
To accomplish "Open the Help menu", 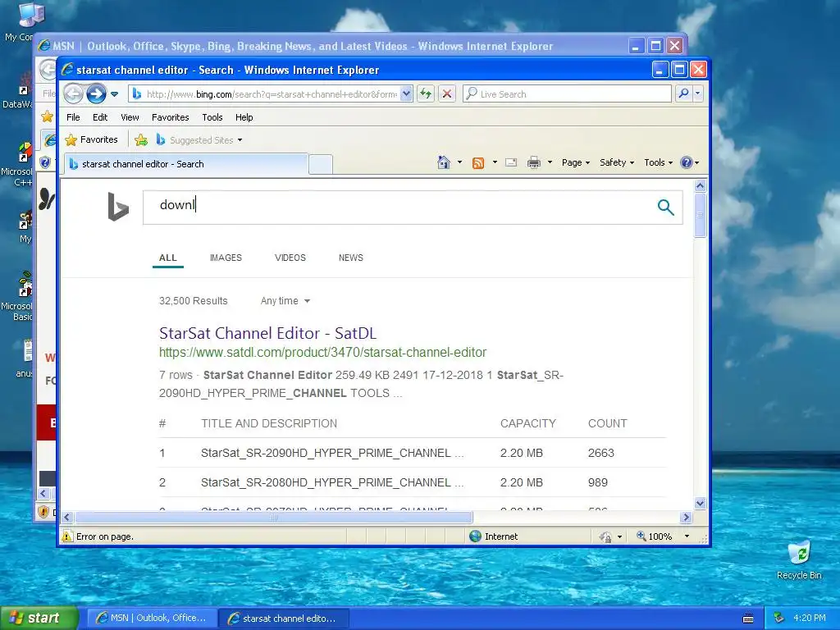I will point(244,117).
